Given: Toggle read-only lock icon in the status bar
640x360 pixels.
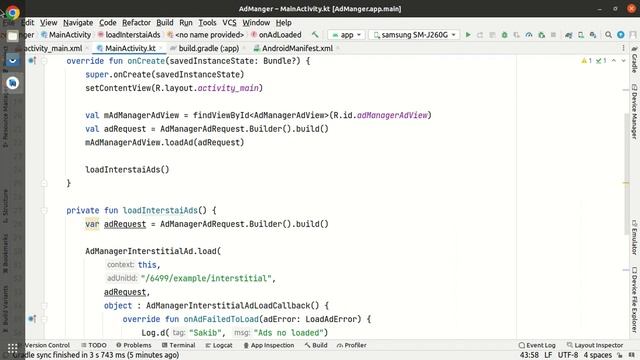Looking at the screenshot, I should point(620,355).
